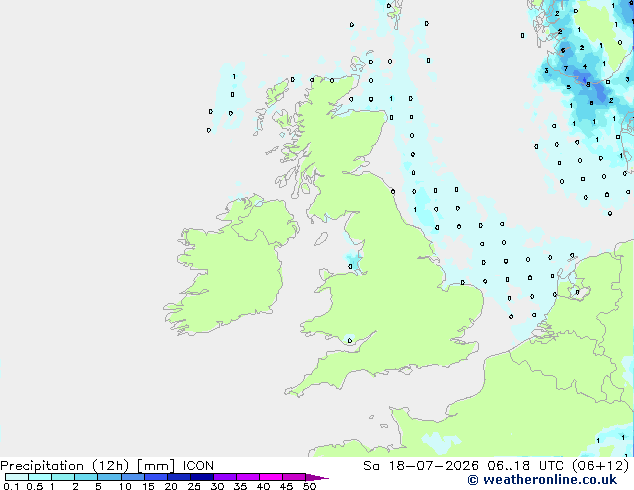Click the "15" legend scale label
The height and width of the screenshot is (490, 634).
(148, 486)
